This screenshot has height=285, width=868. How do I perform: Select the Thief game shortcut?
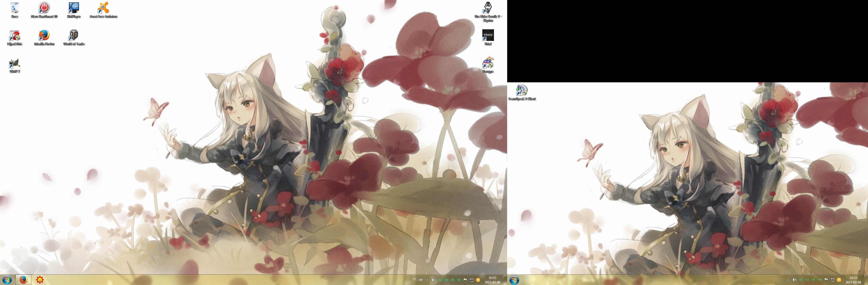(488, 38)
